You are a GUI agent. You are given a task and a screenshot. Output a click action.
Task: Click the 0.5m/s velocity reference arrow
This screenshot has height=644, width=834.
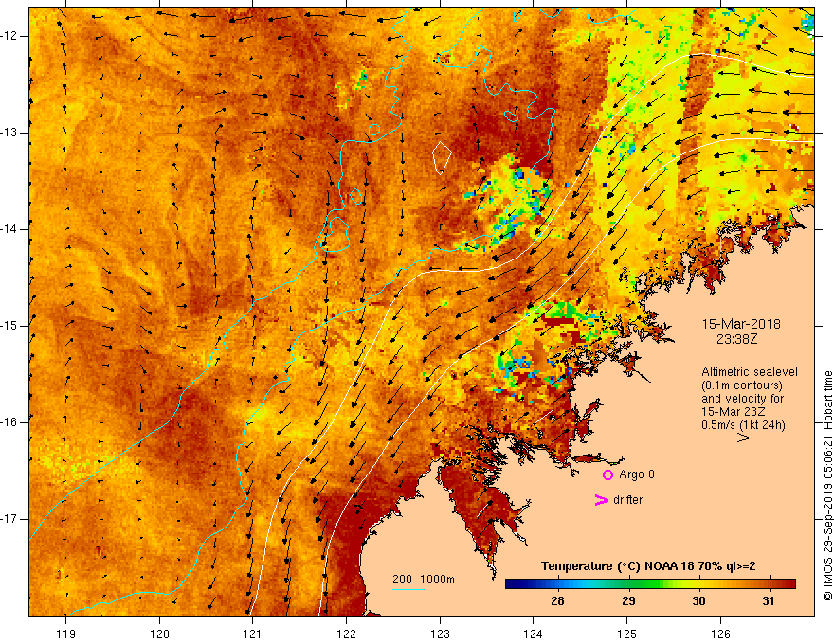point(731,438)
